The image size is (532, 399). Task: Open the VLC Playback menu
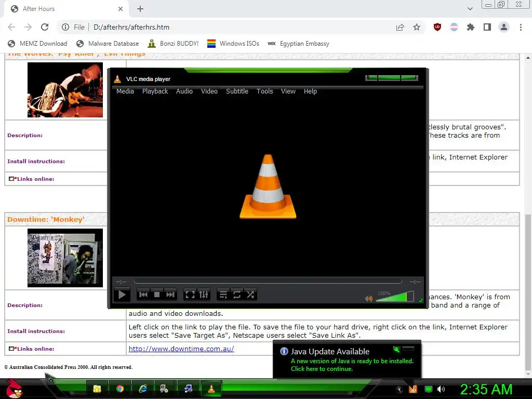pyautogui.click(x=155, y=91)
